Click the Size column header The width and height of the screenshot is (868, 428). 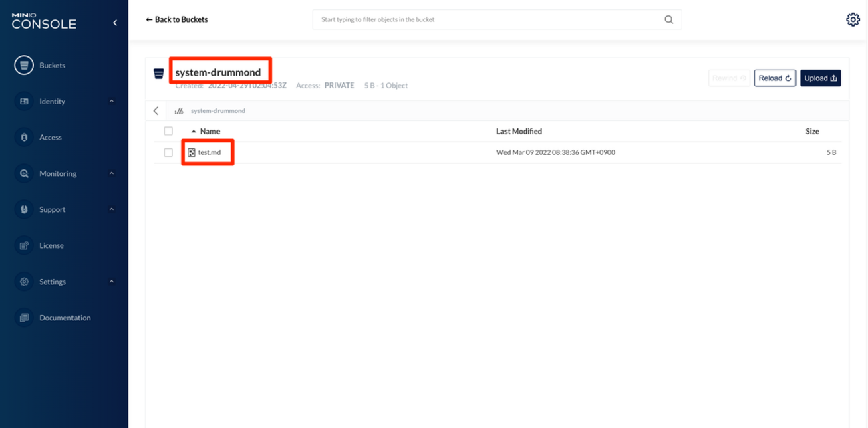click(812, 132)
